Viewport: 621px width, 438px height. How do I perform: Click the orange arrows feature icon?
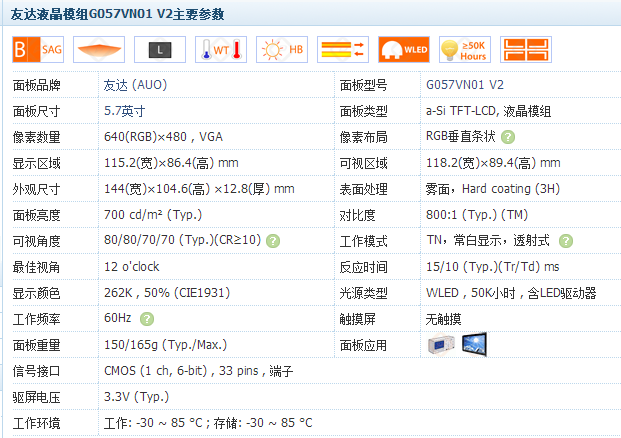click(341, 49)
